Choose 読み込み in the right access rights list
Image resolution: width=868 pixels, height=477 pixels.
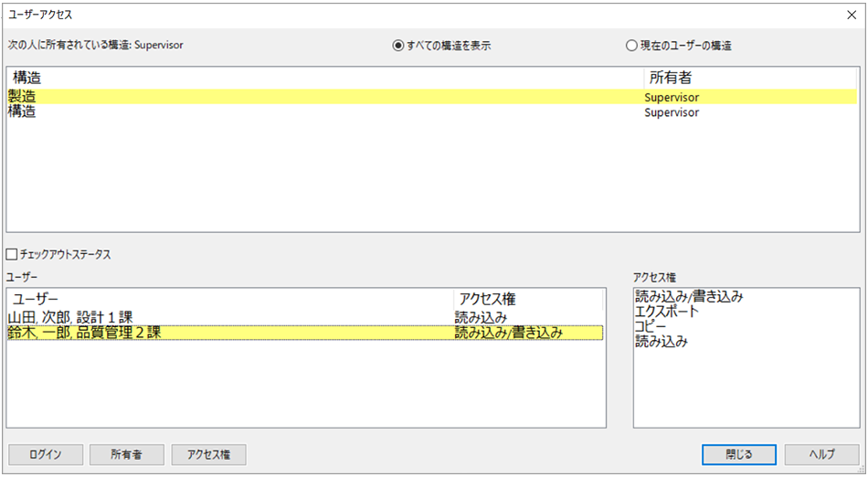(662, 342)
